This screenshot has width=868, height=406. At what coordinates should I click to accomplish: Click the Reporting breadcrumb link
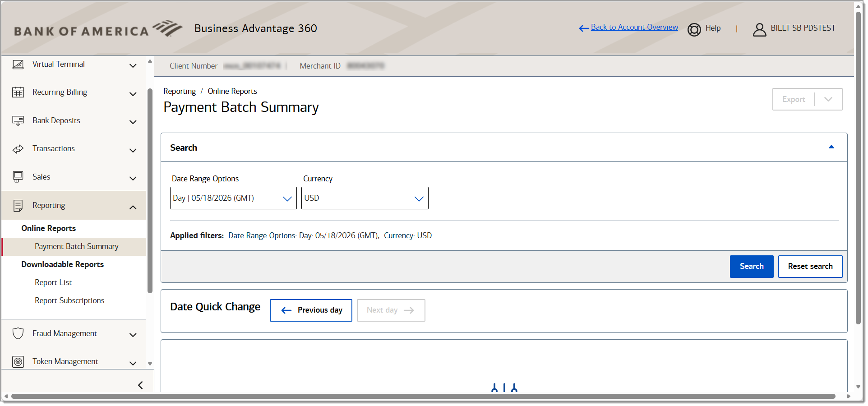click(x=180, y=91)
